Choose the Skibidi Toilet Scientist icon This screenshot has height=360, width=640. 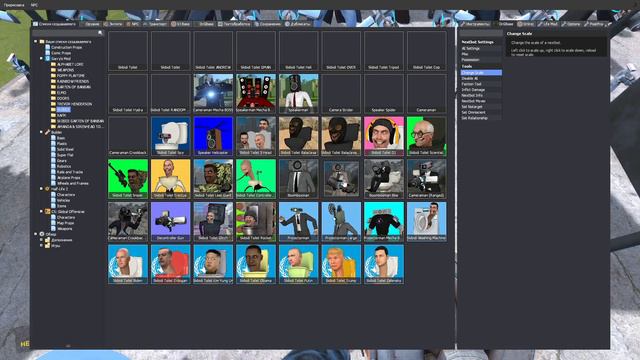pyautogui.click(x=427, y=136)
